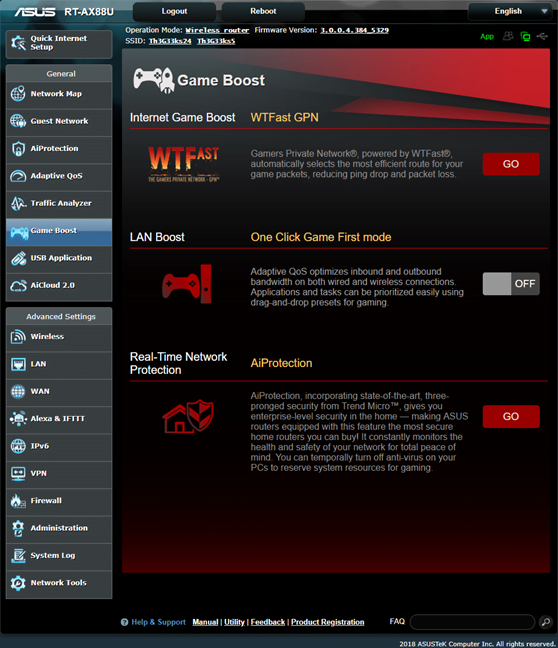Click the Network Map globe icon

[x=18, y=94]
